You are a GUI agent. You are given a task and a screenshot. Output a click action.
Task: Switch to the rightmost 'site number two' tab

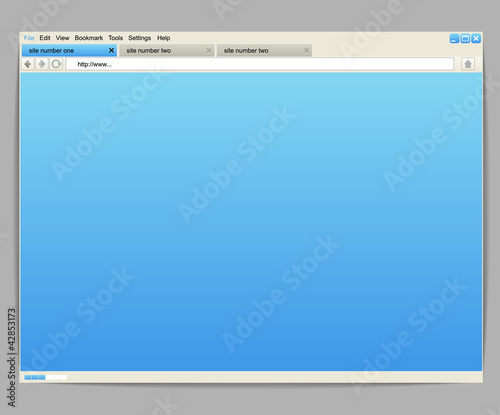(x=264, y=50)
